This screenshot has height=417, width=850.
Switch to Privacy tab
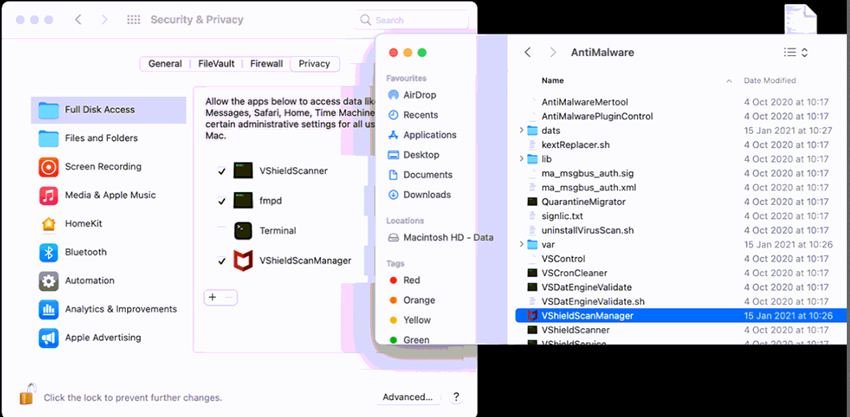(314, 64)
